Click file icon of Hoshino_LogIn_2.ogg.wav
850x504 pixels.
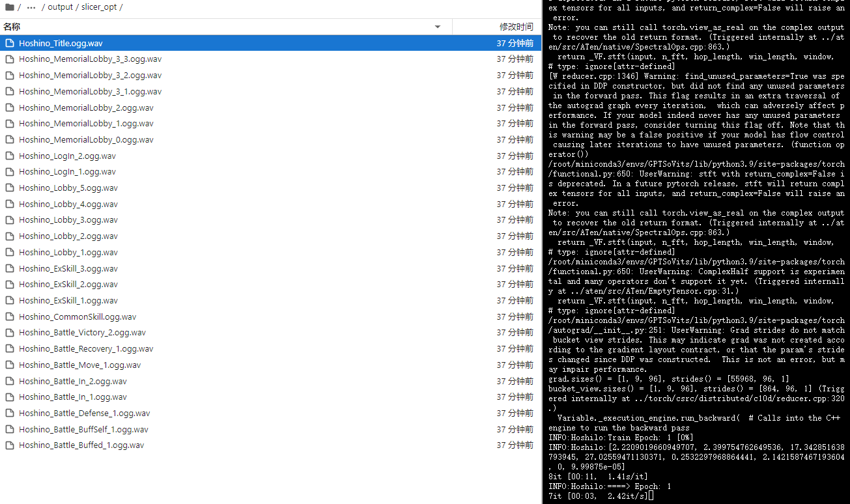[x=10, y=156]
